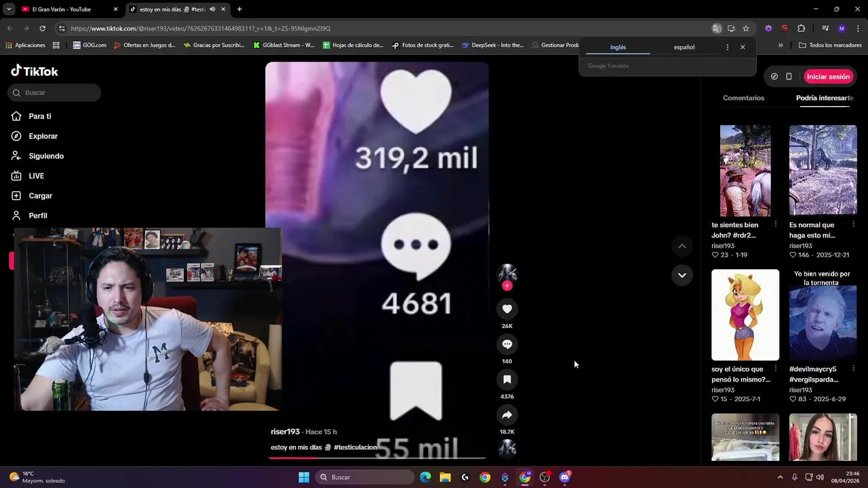Click TikTok Buscar search field
The image size is (868, 488).
[x=54, y=93]
